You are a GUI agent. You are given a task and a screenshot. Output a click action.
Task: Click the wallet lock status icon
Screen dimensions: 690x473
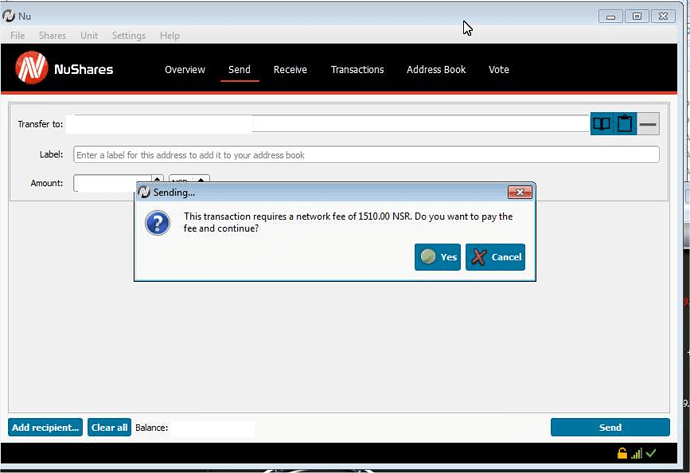(622, 453)
